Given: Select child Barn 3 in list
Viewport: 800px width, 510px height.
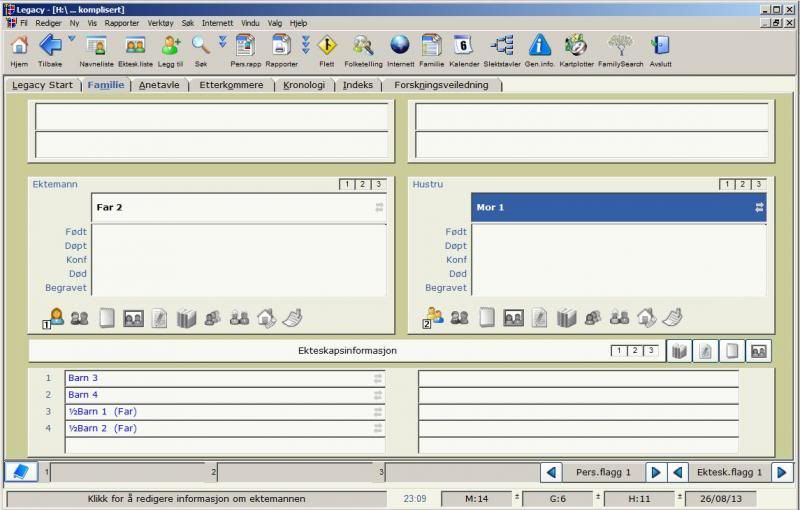Looking at the screenshot, I should (x=83, y=378).
